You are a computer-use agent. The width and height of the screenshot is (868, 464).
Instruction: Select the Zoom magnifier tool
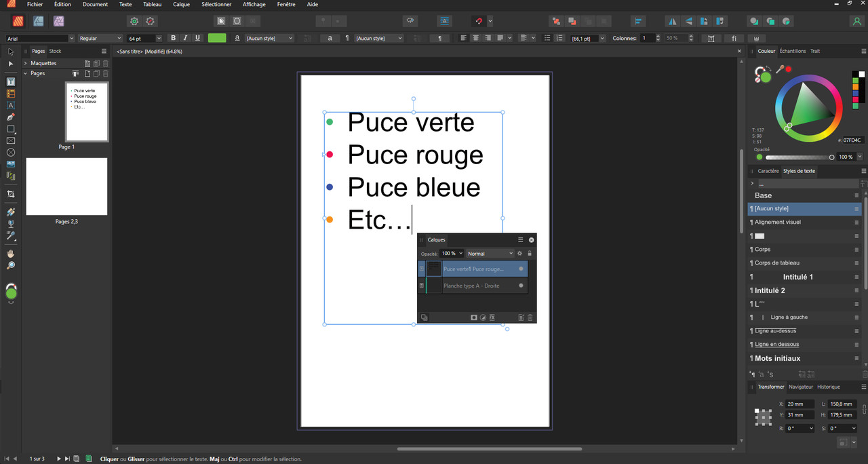click(x=11, y=265)
